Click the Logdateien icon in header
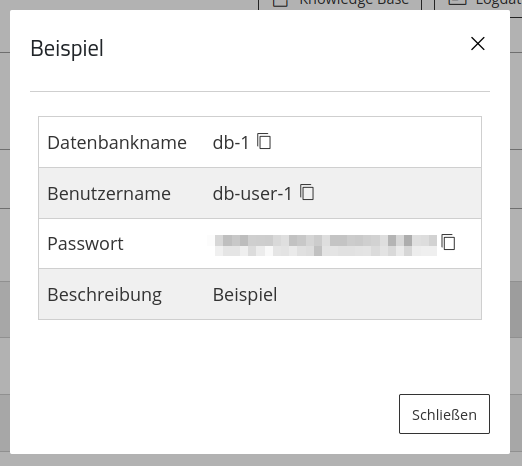The image size is (522, 466). click(457, 3)
